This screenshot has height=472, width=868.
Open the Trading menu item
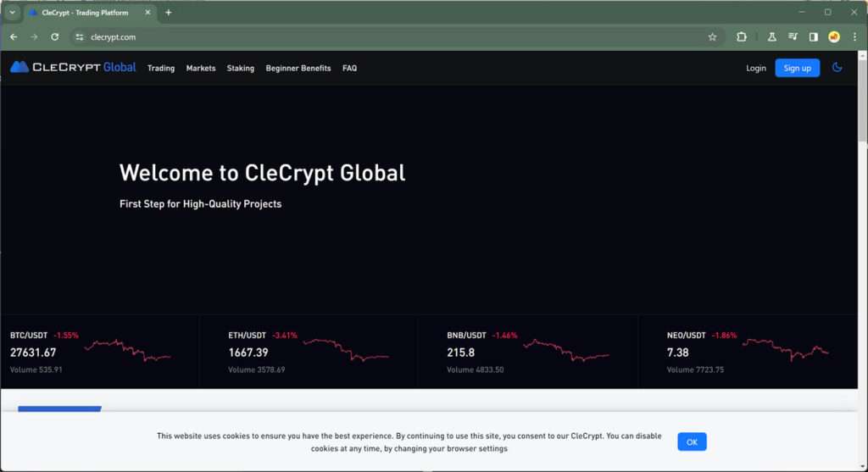click(161, 68)
